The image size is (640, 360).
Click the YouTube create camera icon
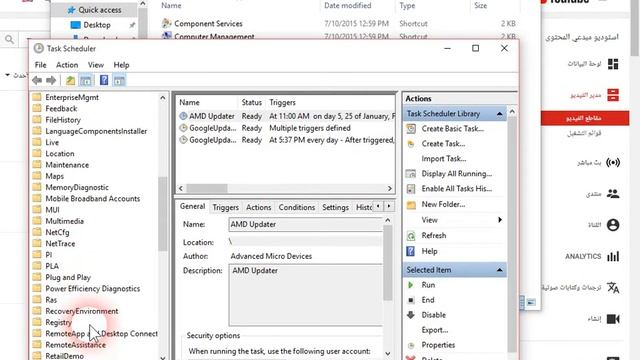coord(613,319)
